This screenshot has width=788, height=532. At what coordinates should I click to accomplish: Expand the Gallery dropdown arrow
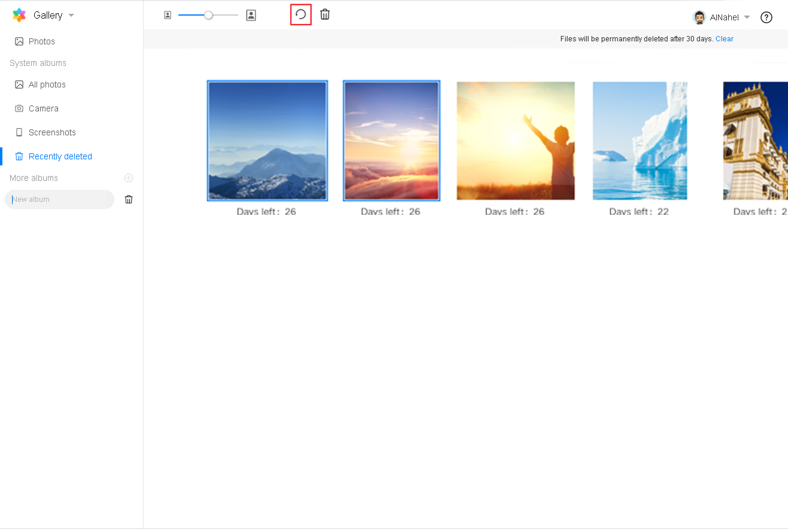click(71, 16)
